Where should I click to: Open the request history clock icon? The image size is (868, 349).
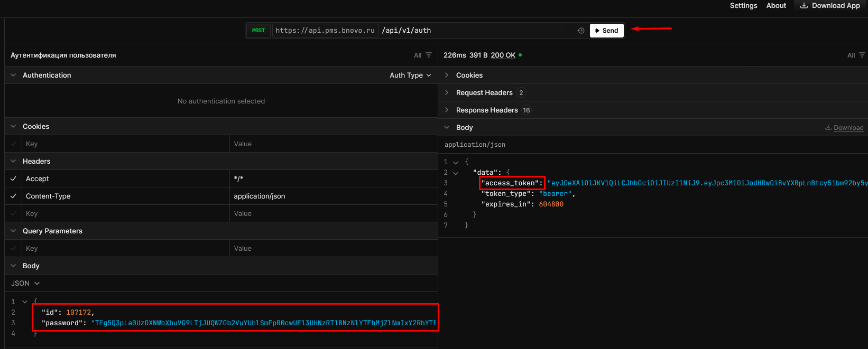[x=581, y=31]
